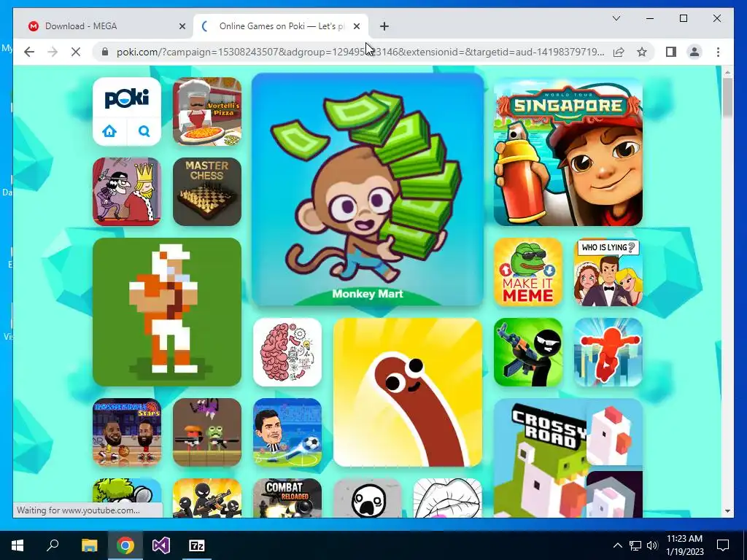Toggle the Chrome side panel
This screenshot has width=747, height=560.
[671, 52]
